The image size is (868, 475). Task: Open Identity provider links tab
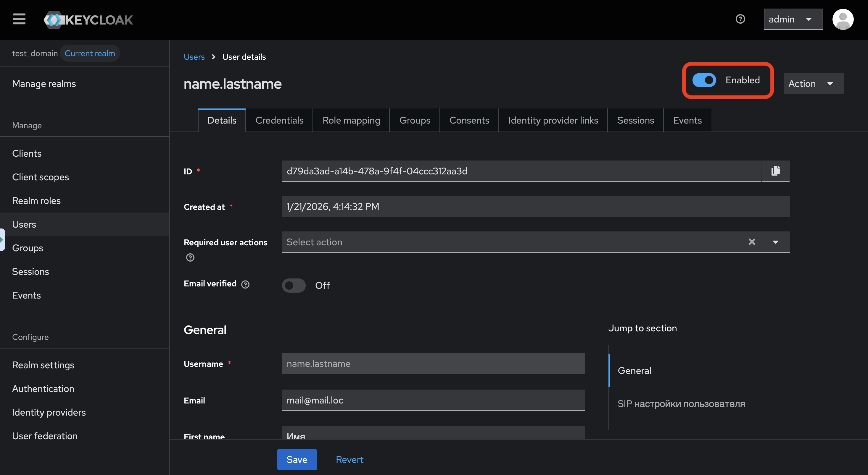click(553, 121)
